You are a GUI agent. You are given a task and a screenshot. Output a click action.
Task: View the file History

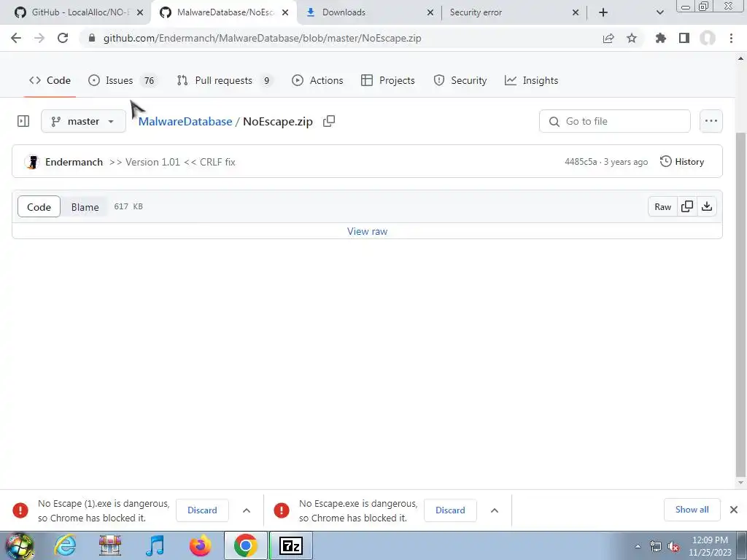[682, 161]
